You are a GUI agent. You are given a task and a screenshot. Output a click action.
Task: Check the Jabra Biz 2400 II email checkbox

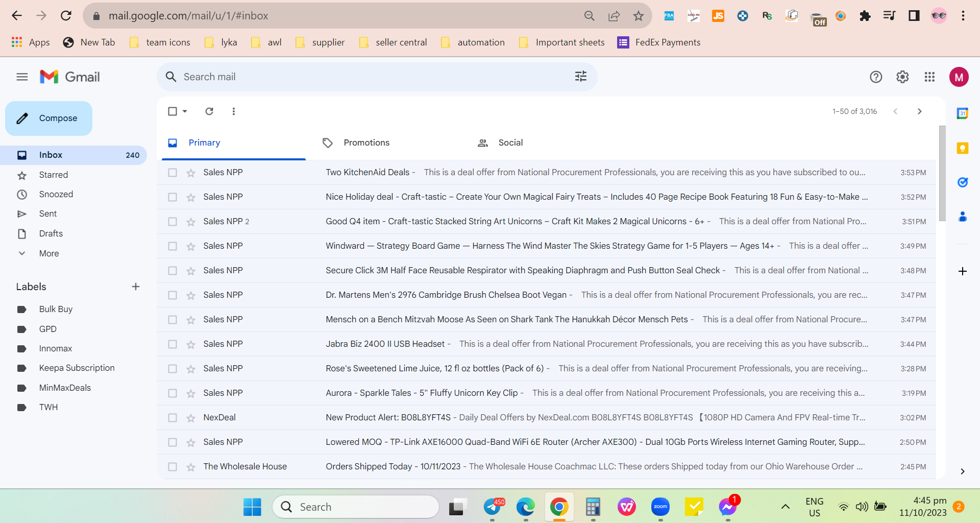click(x=173, y=344)
